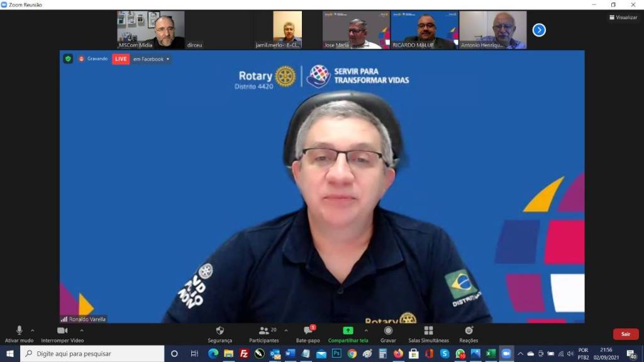The height and width of the screenshot is (362, 644).
Task: Expand share screen options arrow
Action: point(366,330)
